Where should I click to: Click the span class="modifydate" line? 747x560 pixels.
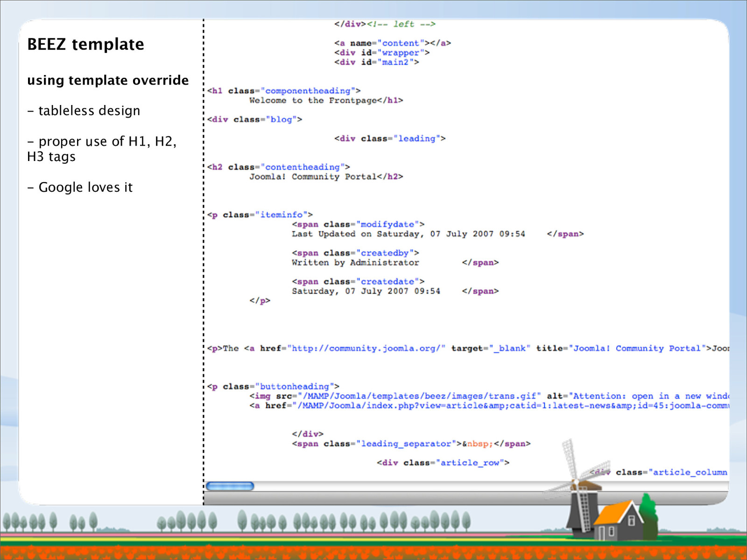pos(358,224)
